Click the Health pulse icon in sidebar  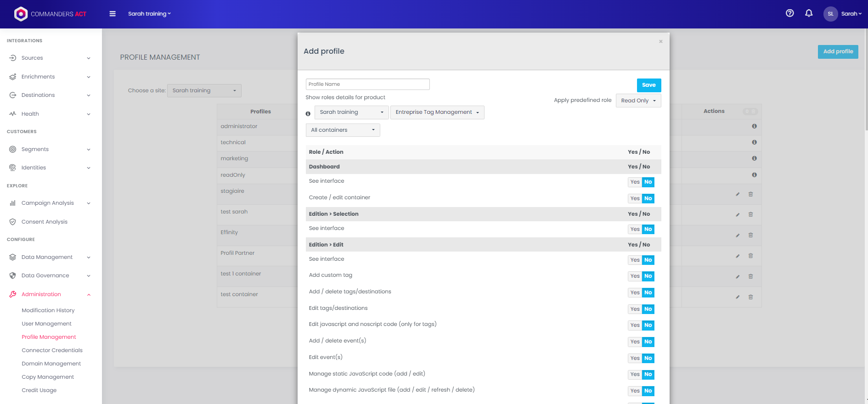(x=13, y=114)
